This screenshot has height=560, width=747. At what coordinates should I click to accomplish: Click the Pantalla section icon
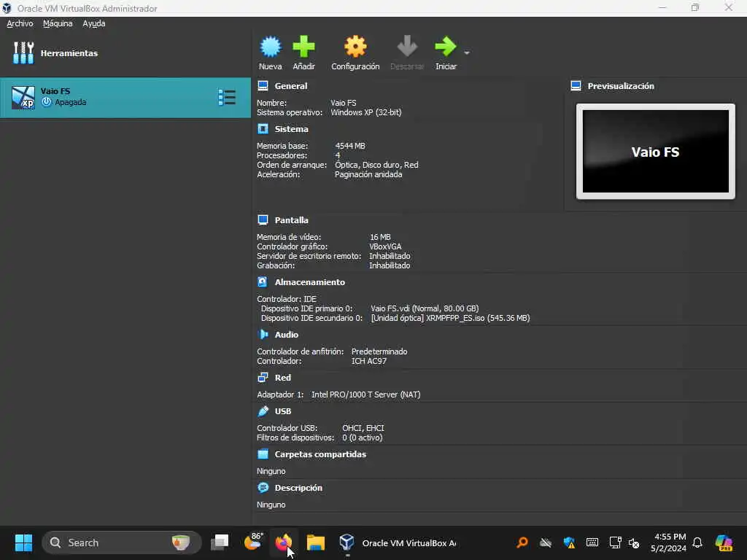(263, 220)
